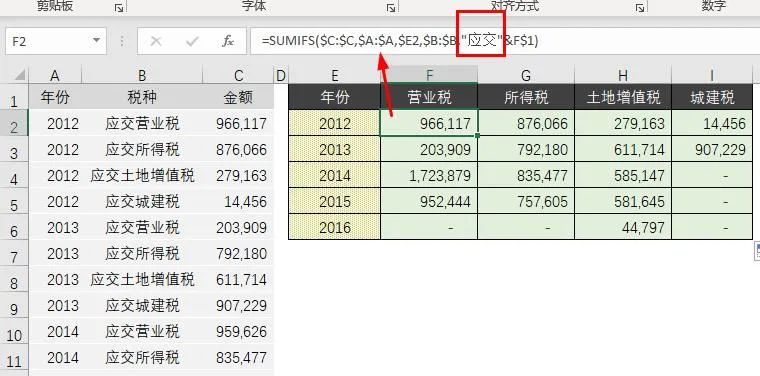Cancel the formula entry with the X icon

[x=156, y=41]
